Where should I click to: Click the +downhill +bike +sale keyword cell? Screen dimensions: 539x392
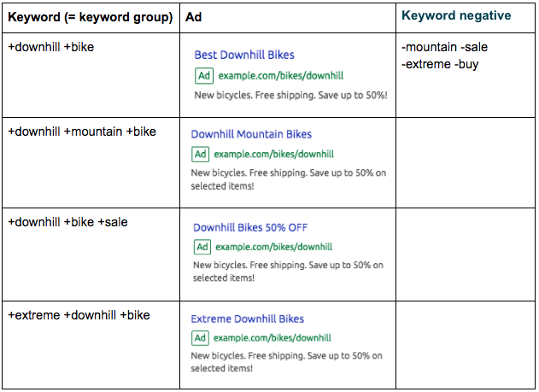tap(68, 222)
